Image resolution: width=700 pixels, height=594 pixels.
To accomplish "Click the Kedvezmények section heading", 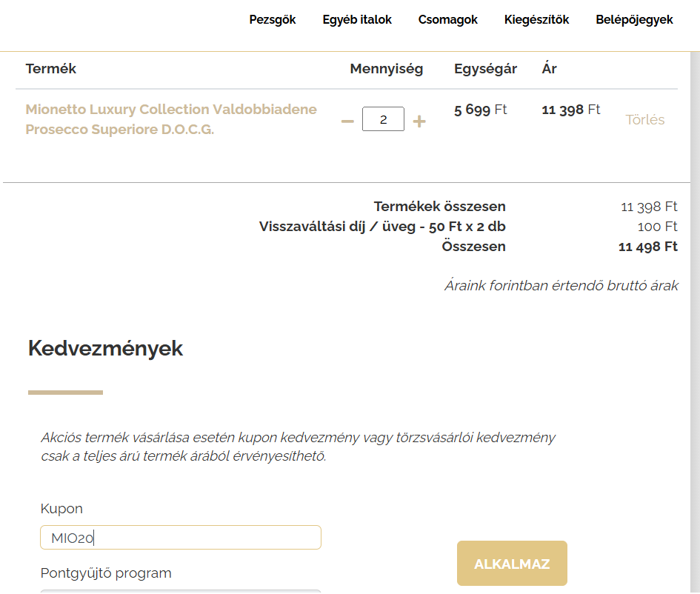I will tap(105, 349).
